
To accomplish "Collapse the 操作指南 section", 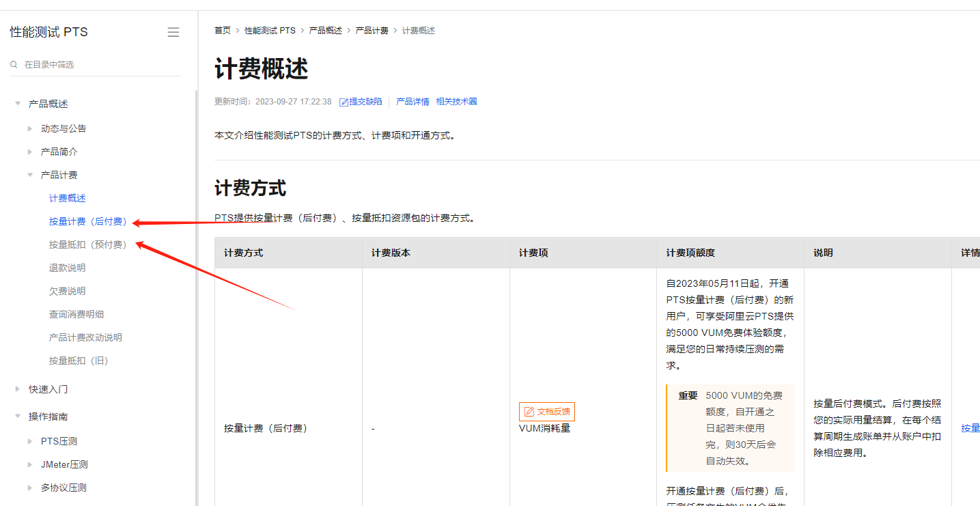I will [18, 417].
